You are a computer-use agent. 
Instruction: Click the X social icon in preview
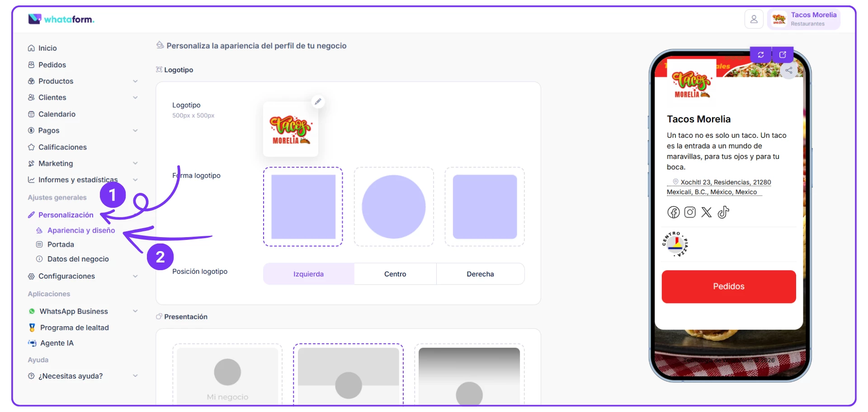[x=707, y=212]
